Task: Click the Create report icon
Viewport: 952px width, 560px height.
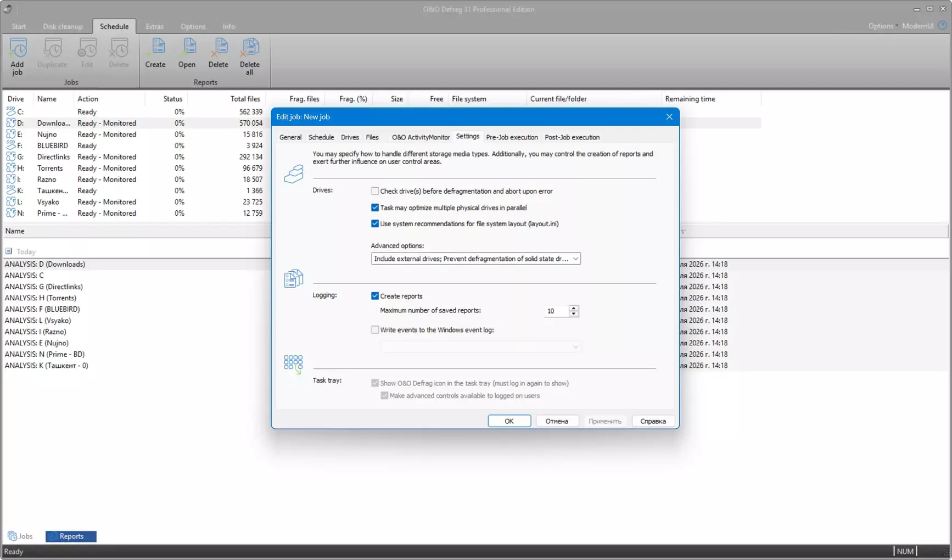Action: [x=155, y=53]
